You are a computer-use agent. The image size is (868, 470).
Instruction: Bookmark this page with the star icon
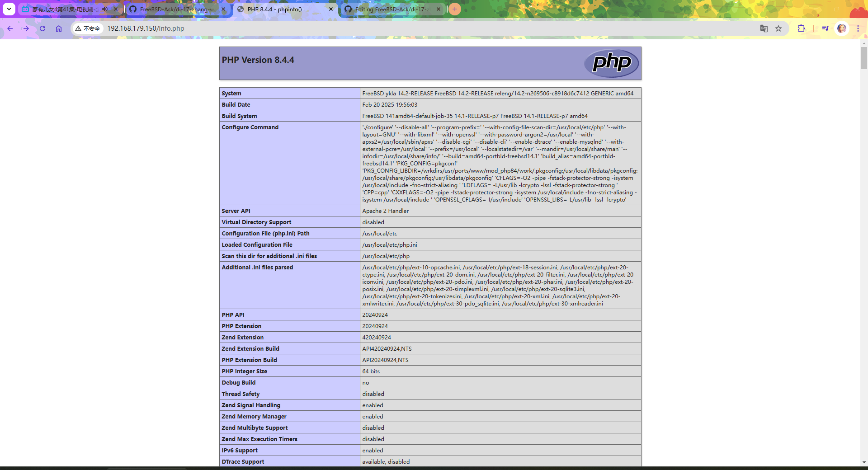pyautogui.click(x=778, y=28)
